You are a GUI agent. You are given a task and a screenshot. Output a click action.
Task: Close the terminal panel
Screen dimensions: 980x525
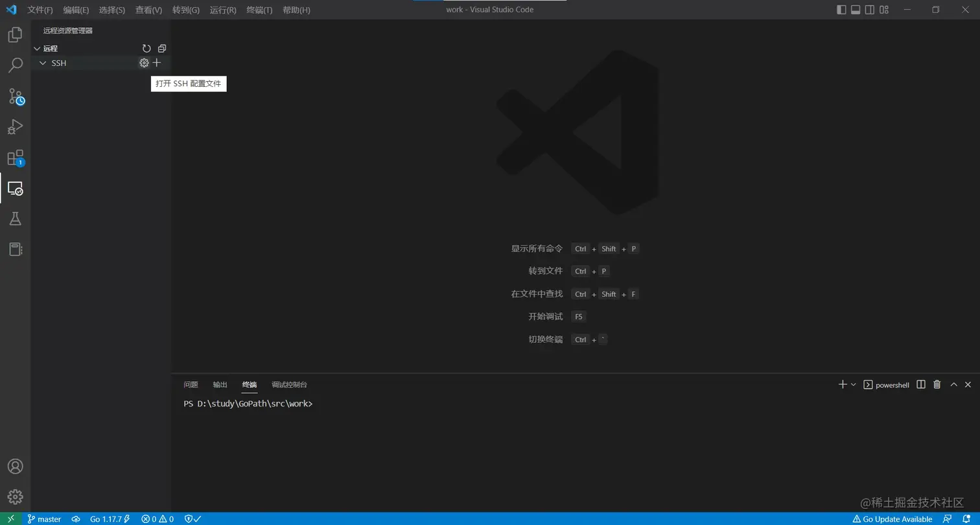tap(968, 384)
